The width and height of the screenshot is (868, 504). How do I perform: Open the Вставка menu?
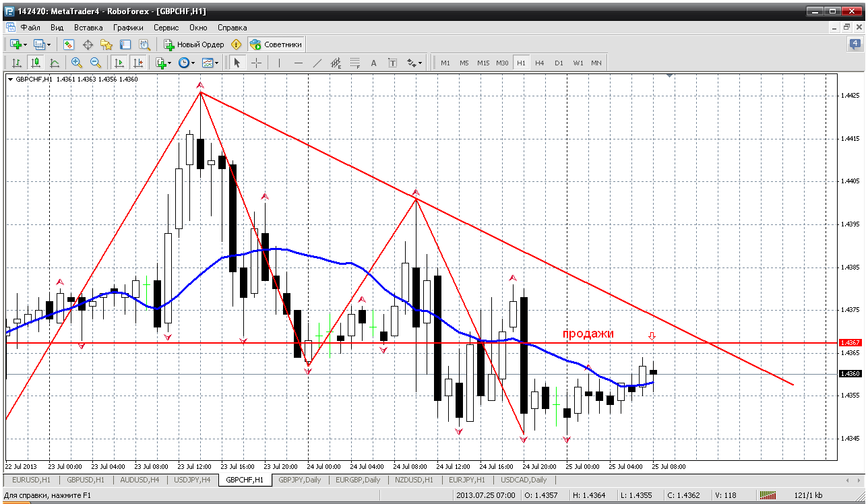click(x=88, y=28)
